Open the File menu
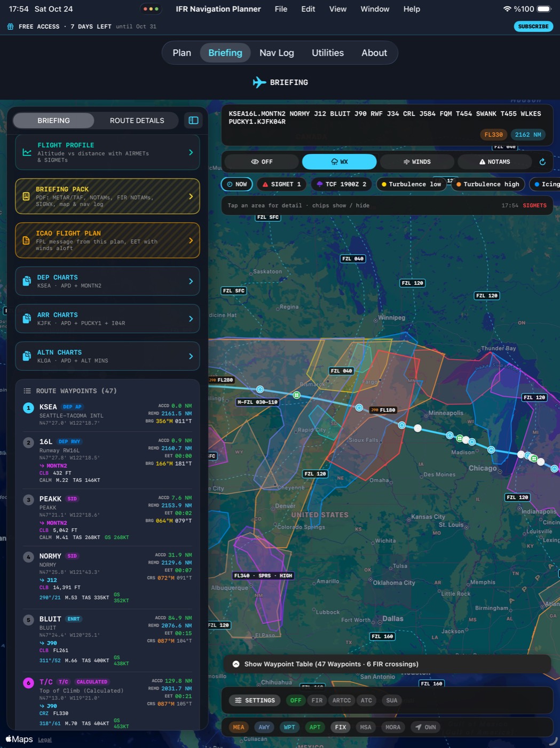The height and width of the screenshot is (748, 560). pyautogui.click(x=281, y=9)
